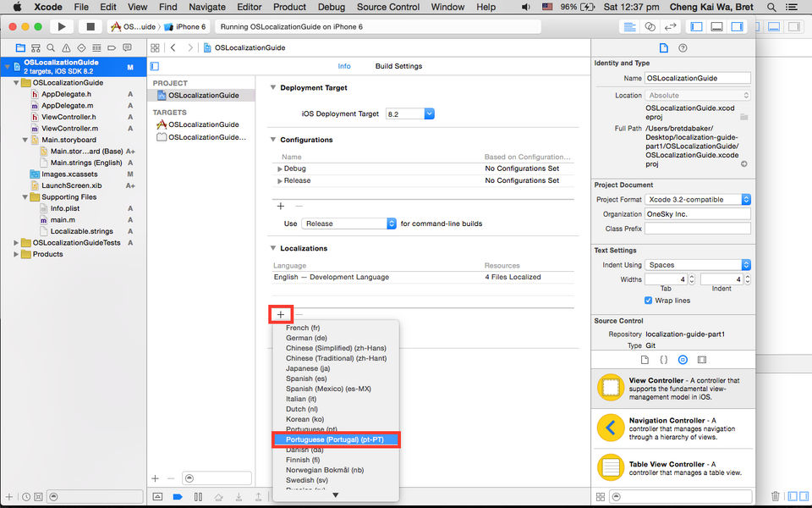Toggle the Debug area visibility
812x508 pixels.
[716, 26]
